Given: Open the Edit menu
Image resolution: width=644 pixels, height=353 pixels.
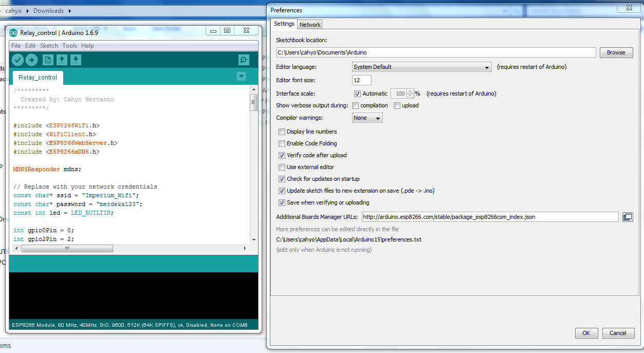Looking at the screenshot, I should [x=30, y=46].
